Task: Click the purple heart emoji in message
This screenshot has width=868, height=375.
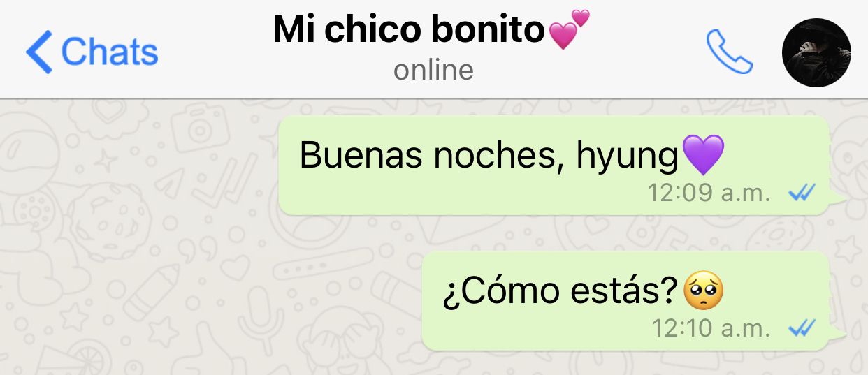Action: click(x=702, y=155)
